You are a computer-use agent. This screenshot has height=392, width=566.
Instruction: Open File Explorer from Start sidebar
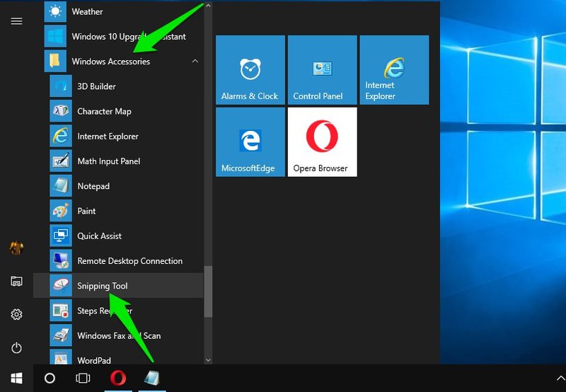click(16, 281)
